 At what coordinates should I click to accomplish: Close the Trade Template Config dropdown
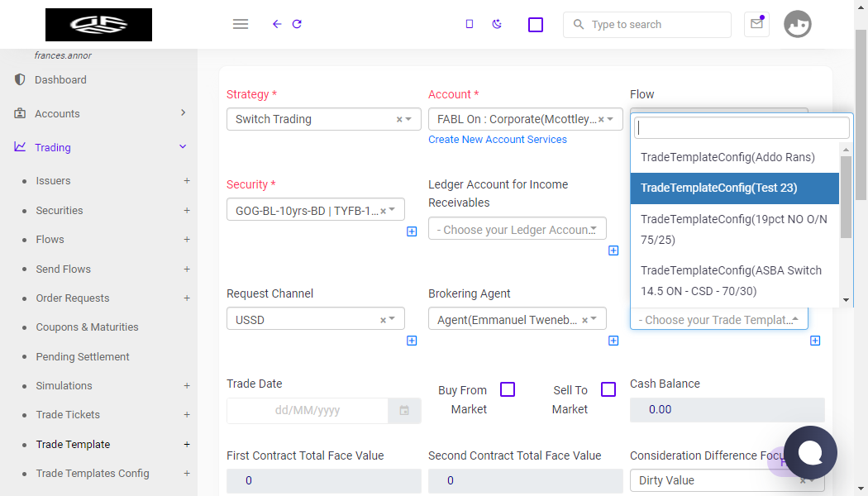coord(718,319)
